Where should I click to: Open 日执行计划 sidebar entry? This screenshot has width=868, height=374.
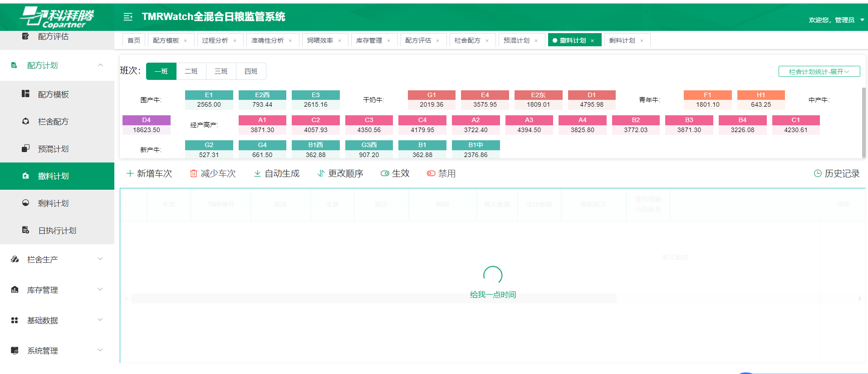pyautogui.click(x=57, y=231)
